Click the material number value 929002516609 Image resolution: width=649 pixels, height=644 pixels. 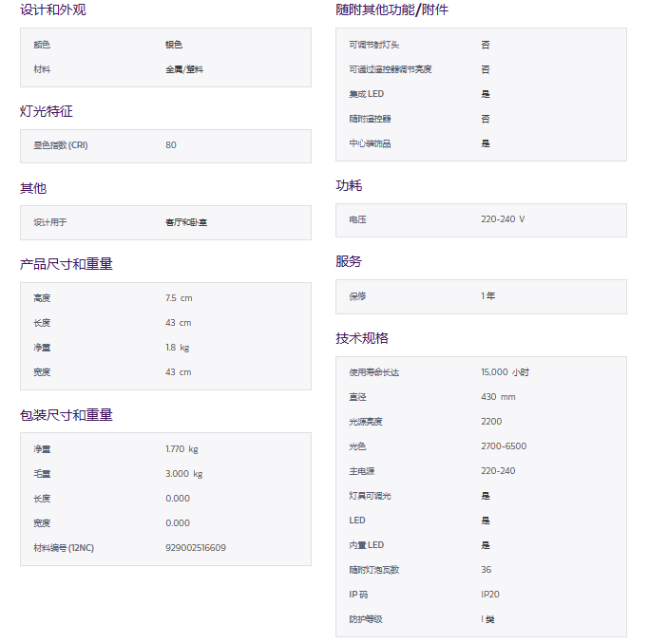point(196,548)
